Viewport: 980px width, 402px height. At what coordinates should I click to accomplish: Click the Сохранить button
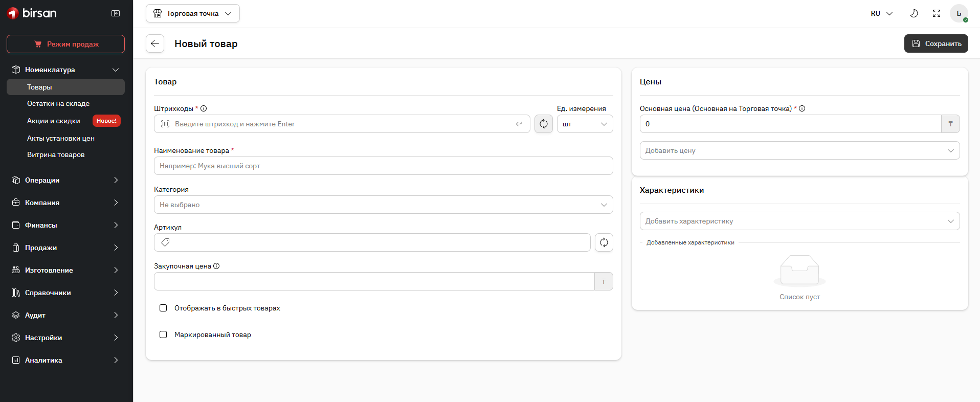coord(936,43)
